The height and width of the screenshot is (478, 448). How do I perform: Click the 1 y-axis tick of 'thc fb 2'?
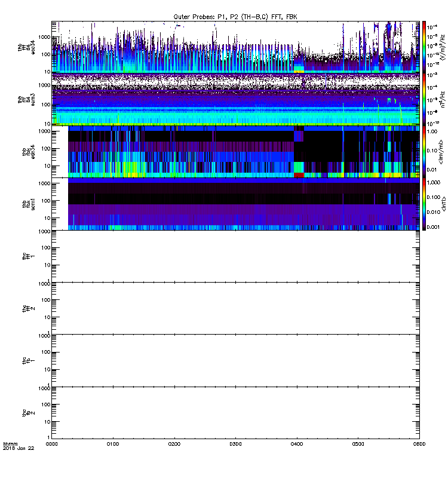coord(48,437)
